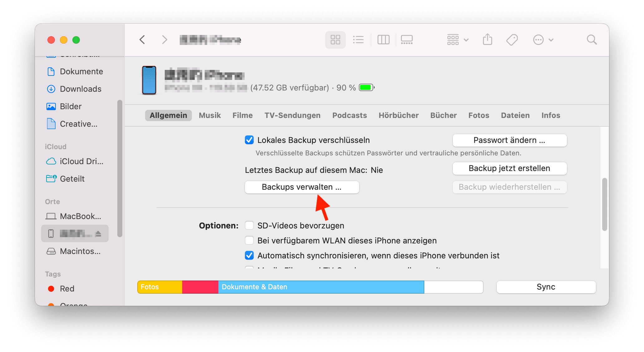The height and width of the screenshot is (352, 644).
Task: Open Dokumente in the sidebar
Action: (75, 71)
